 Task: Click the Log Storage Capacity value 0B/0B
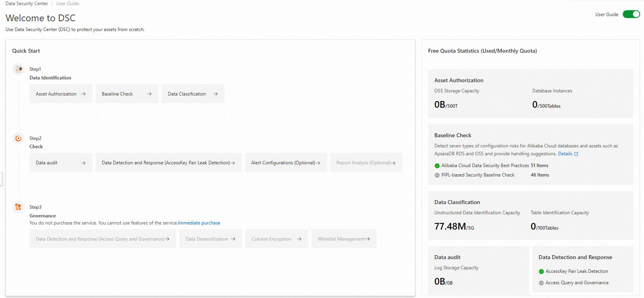(x=443, y=281)
